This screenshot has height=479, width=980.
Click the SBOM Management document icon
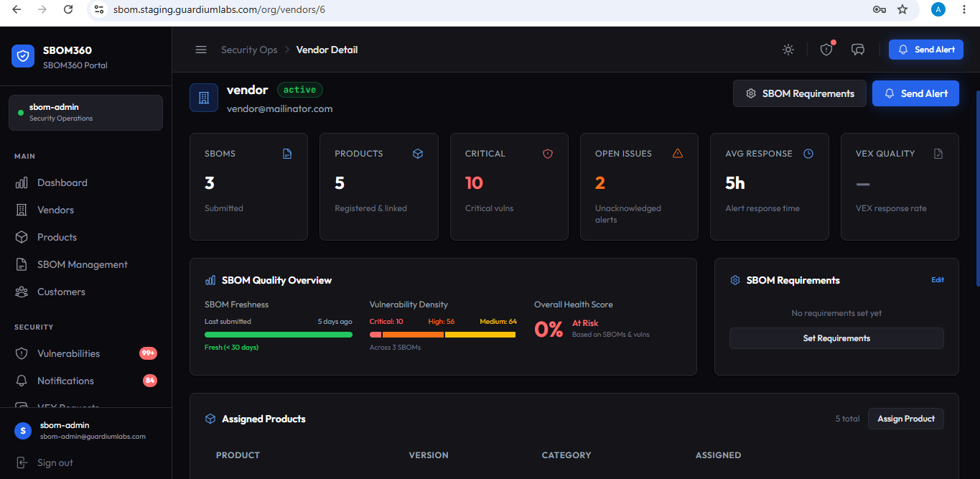[22, 265]
